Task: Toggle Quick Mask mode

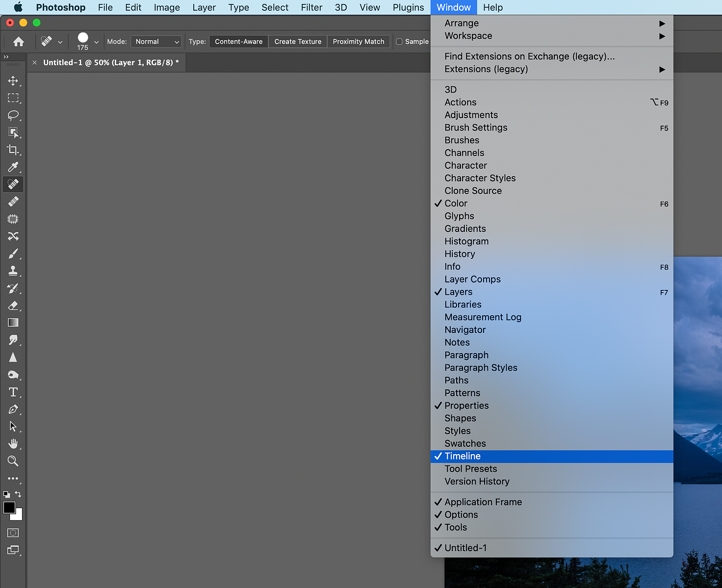Action: 13,533
